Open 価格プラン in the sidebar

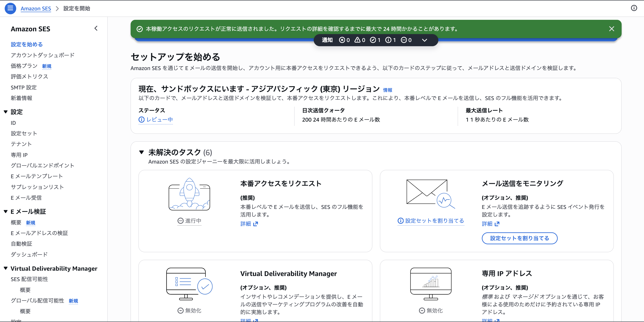pyautogui.click(x=24, y=66)
